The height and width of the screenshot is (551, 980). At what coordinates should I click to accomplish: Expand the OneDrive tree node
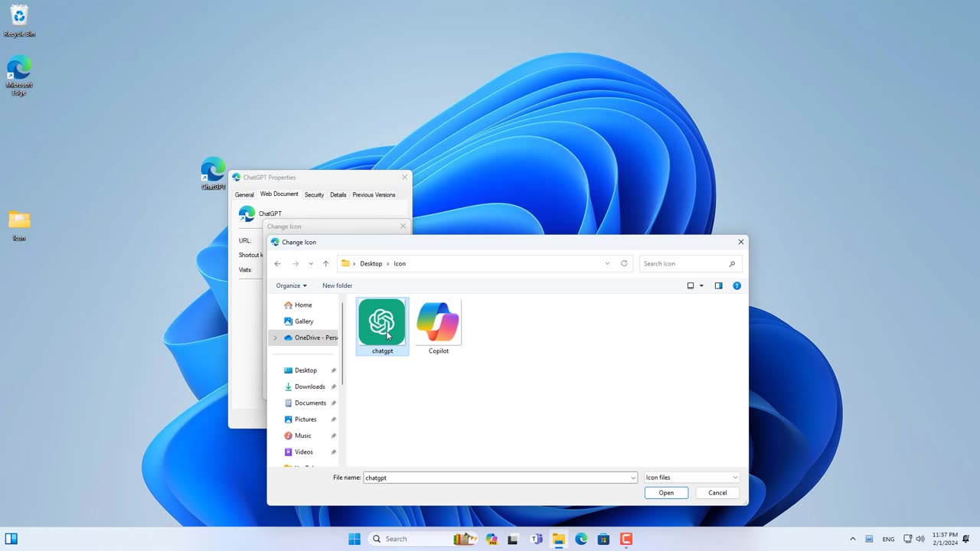(276, 337)
